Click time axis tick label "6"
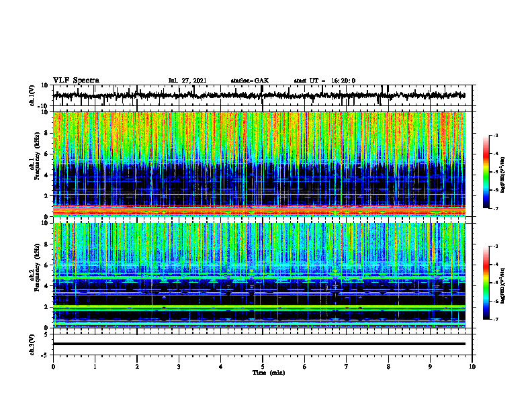Viewport: 532px width, 411px height. [x=305, y=367]
